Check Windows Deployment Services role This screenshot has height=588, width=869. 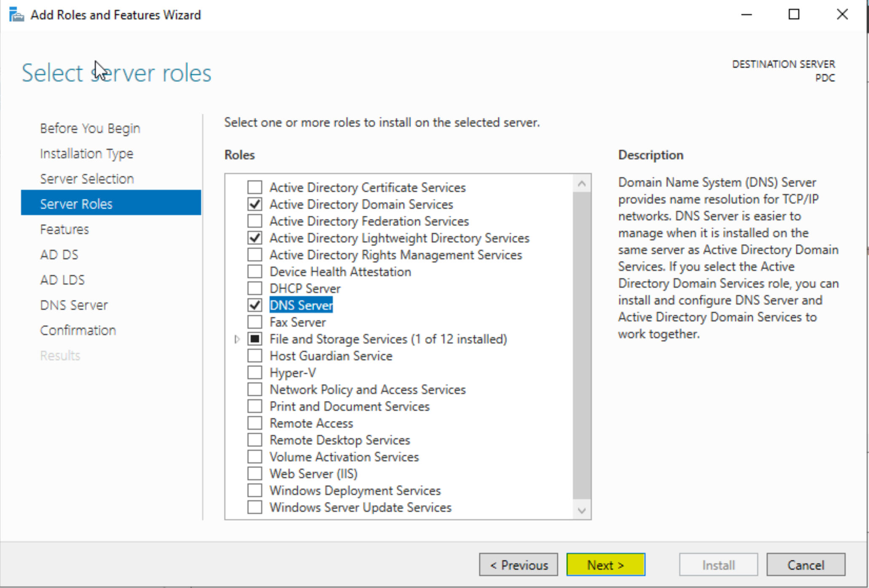(x=255, y=490)
